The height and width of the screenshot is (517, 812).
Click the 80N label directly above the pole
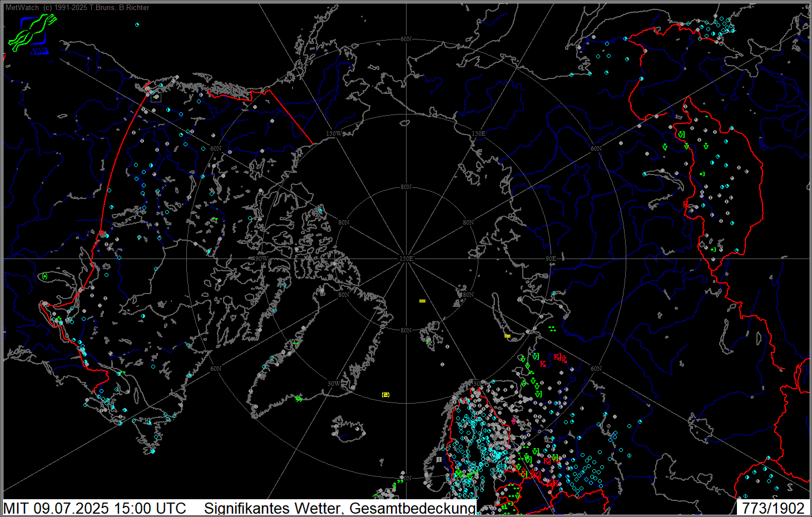(x=406, y=187)
